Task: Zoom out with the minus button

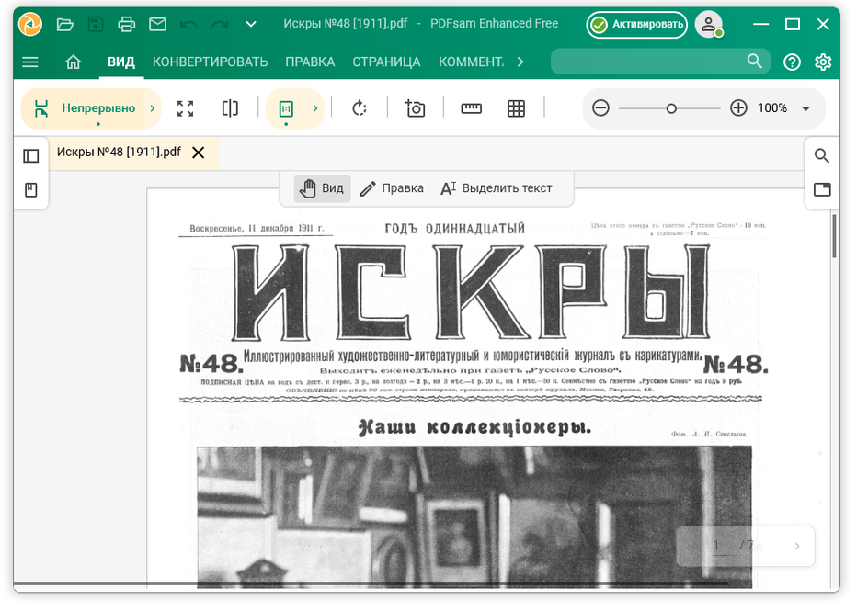Action: click(x=600, y=107)
